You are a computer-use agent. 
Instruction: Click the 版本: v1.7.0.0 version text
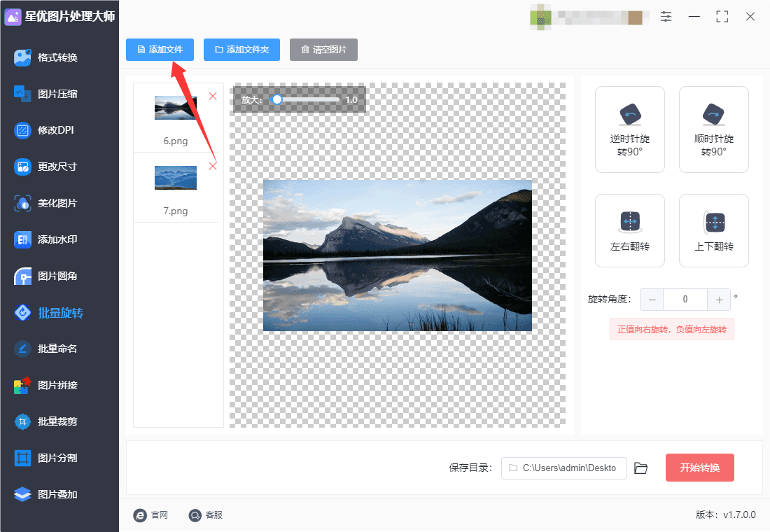coord(725,514)
